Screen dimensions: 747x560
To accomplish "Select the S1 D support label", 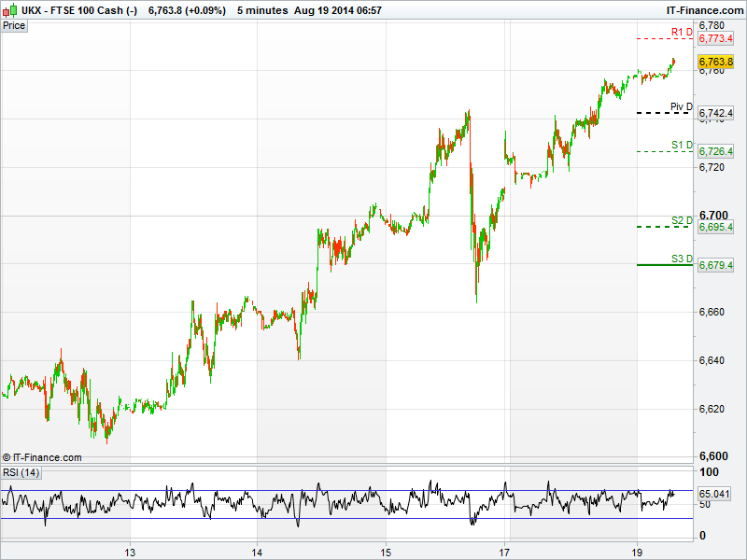I will pos(682,146).
